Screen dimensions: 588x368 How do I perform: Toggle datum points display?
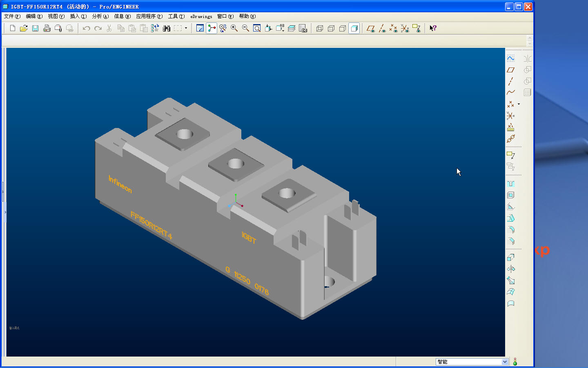click(394, 28)
